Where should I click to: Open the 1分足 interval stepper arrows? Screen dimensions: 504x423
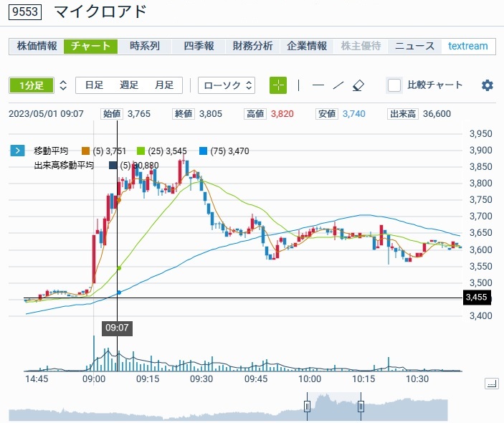pyautogui.click(x=63, y=85)
